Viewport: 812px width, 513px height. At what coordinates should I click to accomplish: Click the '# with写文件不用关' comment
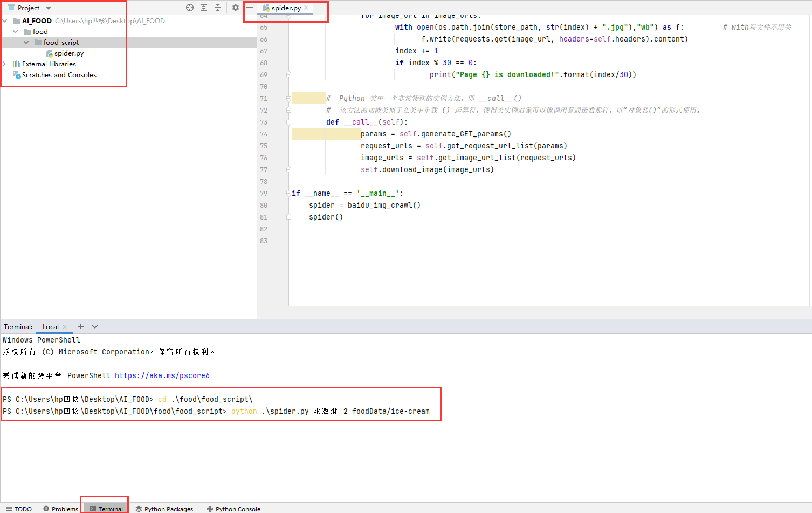757,28
